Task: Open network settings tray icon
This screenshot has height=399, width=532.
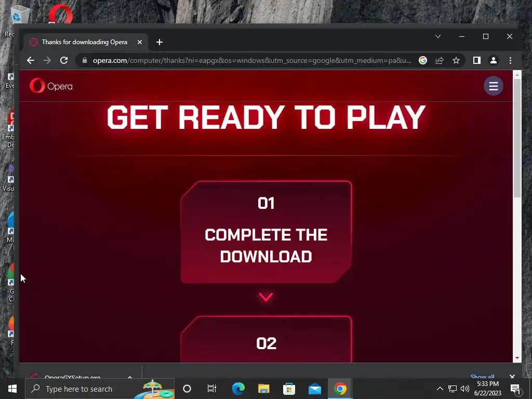Action: (x=453, y=389)
